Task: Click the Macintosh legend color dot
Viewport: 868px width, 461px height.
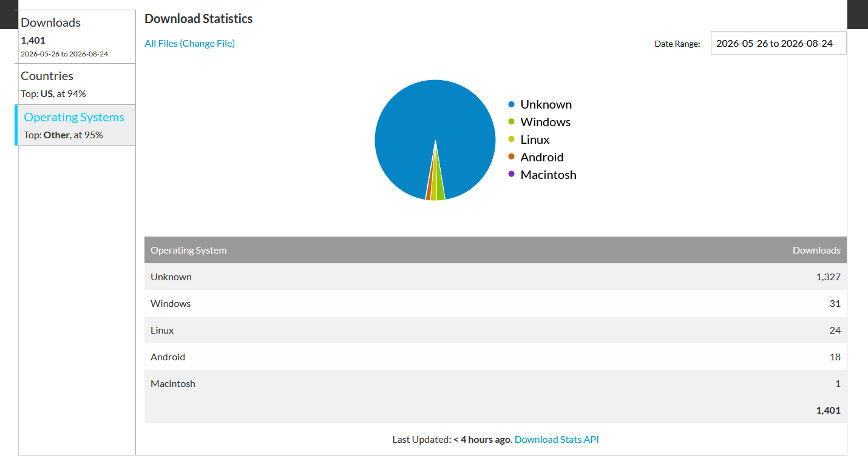Action: point(512,175)
